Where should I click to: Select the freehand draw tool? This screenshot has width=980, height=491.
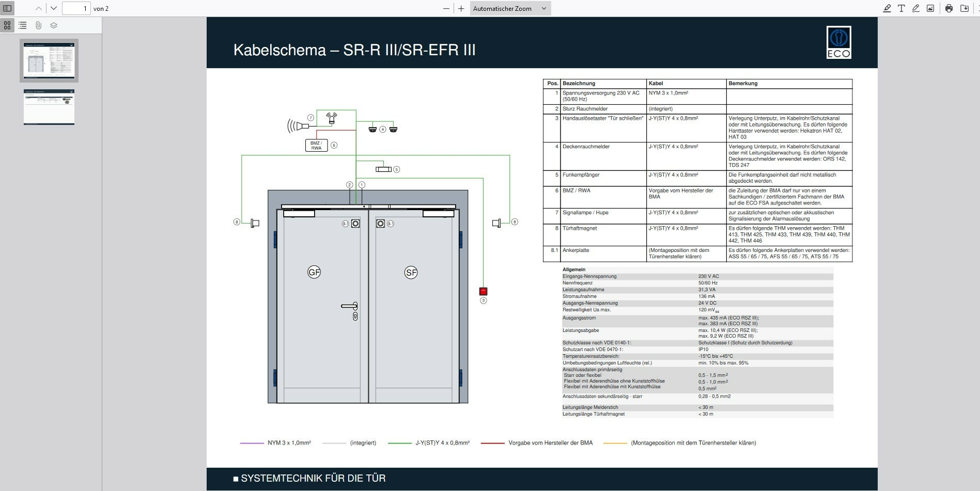click(x=916, y=8)
